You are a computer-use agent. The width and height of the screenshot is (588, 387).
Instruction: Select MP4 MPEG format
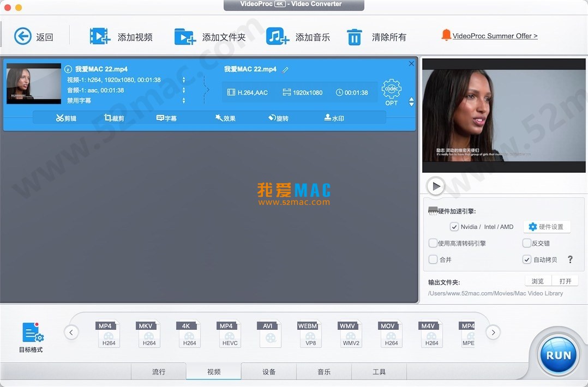pyautogui.click(x=467, y=334)
